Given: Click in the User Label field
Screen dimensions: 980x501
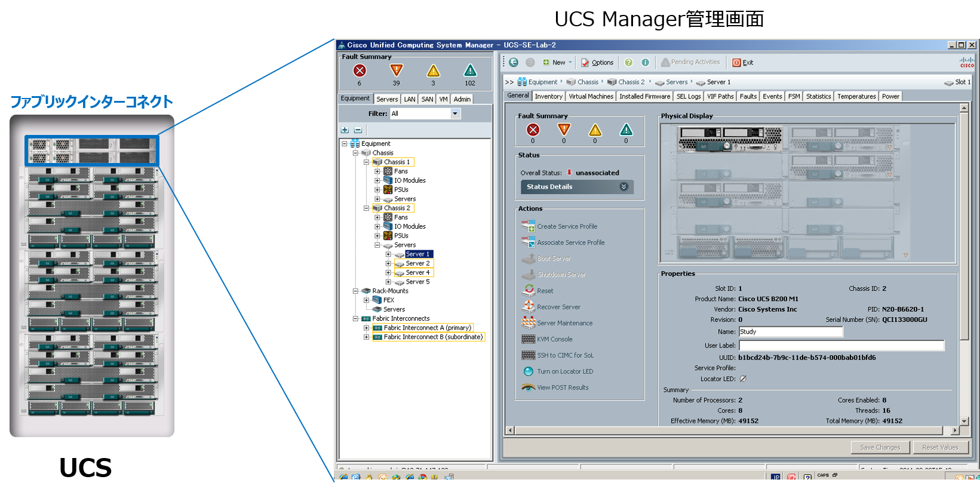Looking at the screenshot, I should pyautogui.click(x=841, y=345).
